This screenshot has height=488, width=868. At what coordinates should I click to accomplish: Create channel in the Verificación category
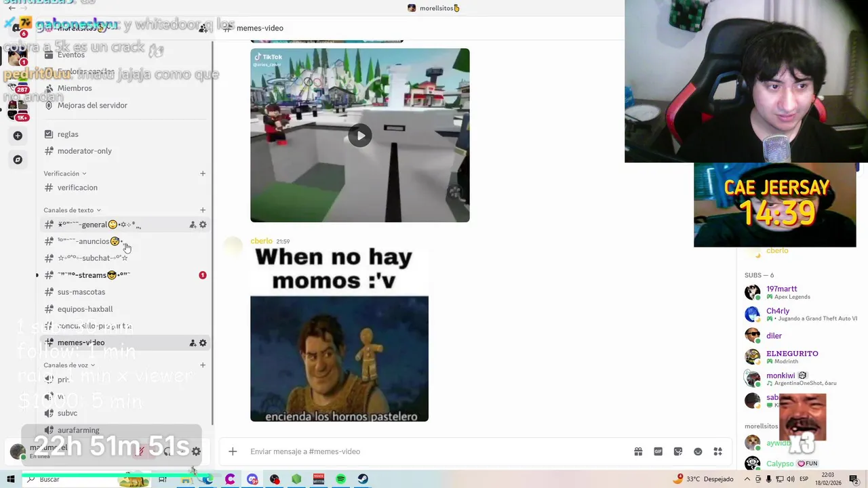(x=203, y=174)
